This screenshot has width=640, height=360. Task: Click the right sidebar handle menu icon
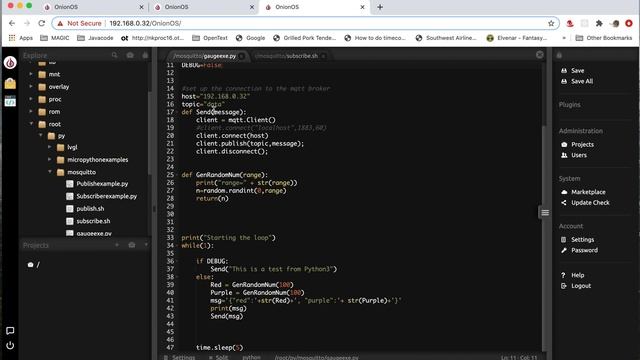544,213
